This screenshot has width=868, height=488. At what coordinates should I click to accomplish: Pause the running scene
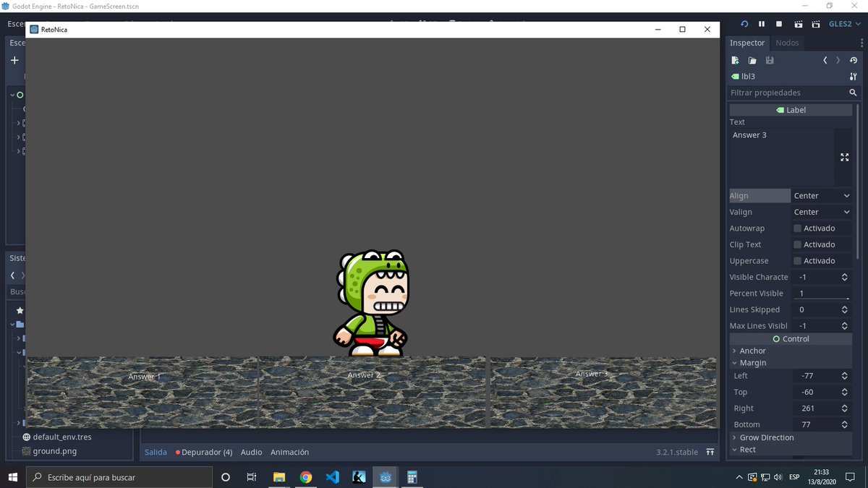(x=762, y=24)
